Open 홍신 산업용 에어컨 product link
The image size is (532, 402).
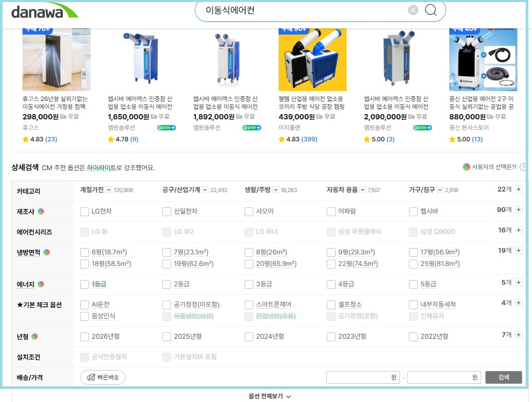coord(482,103)
